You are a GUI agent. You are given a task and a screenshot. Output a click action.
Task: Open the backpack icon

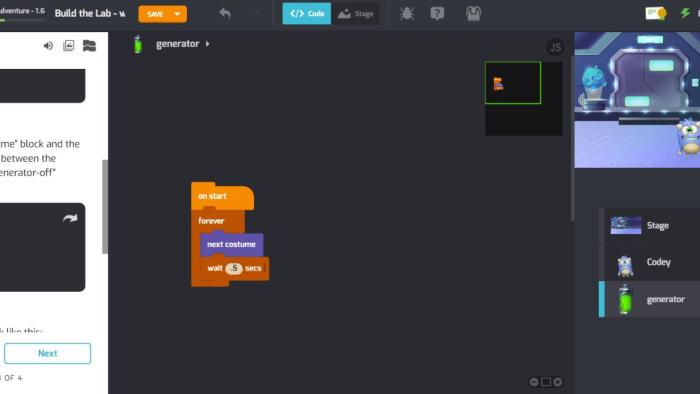pyautogui.click(x=473, y=14)
